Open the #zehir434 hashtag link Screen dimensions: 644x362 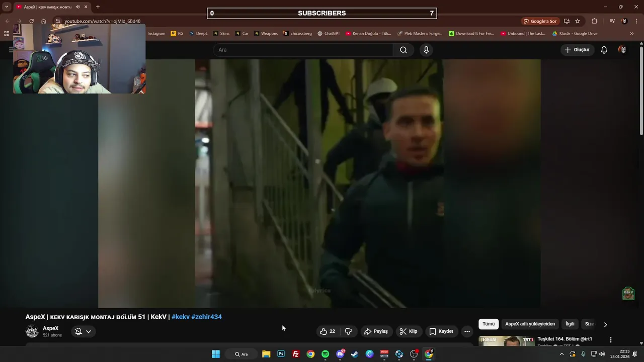click(x=206, y=317)
